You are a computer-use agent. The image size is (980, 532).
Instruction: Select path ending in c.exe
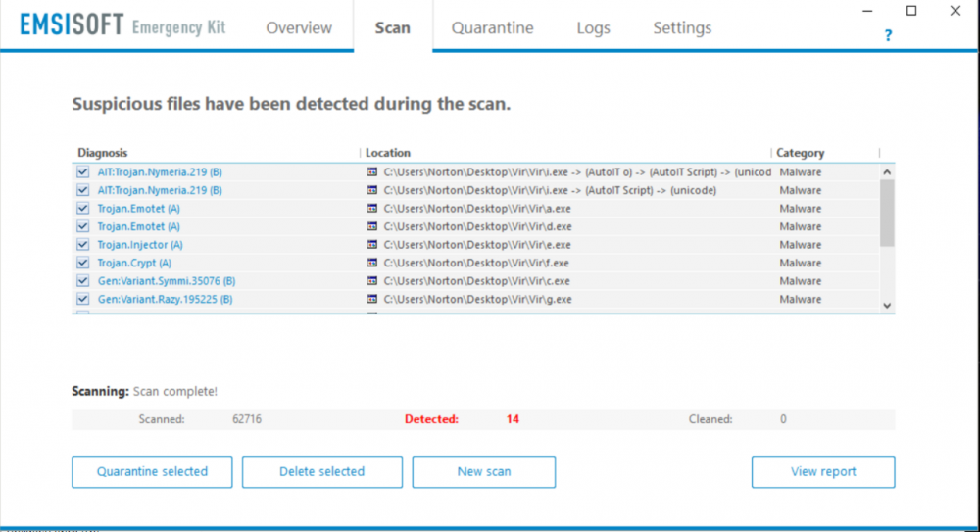[x=477, y=280]
